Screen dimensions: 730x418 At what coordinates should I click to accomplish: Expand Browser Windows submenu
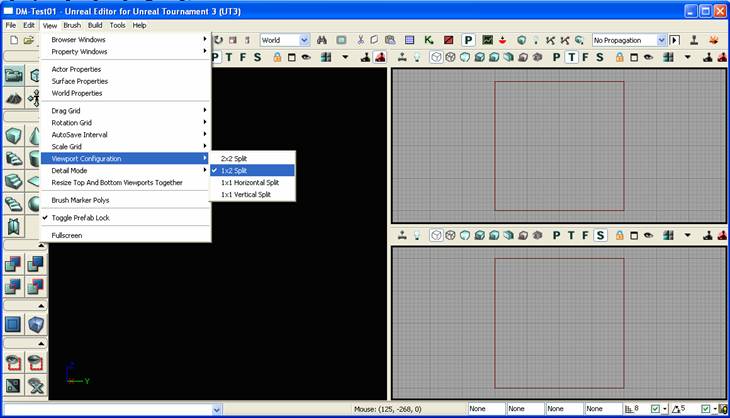tap(126, 40)
